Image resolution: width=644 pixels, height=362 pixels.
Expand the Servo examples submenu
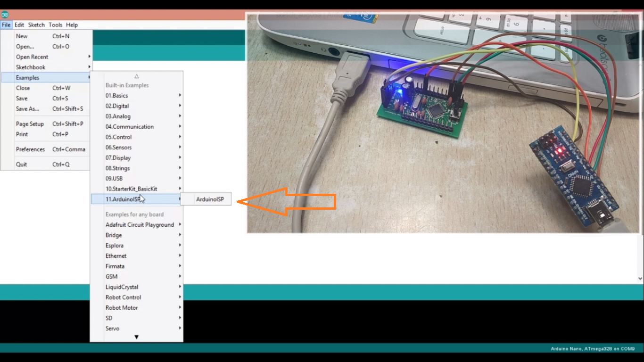coord(112,328)
